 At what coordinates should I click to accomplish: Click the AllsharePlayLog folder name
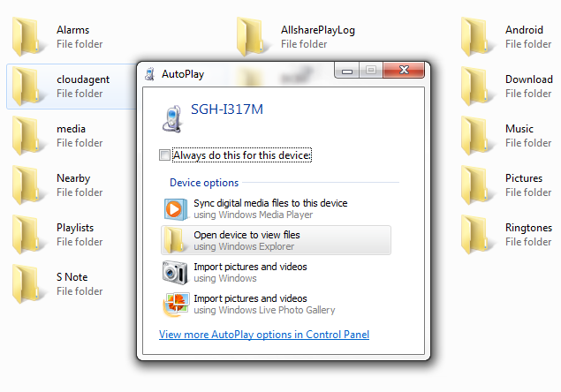click(x=318, y=30)
